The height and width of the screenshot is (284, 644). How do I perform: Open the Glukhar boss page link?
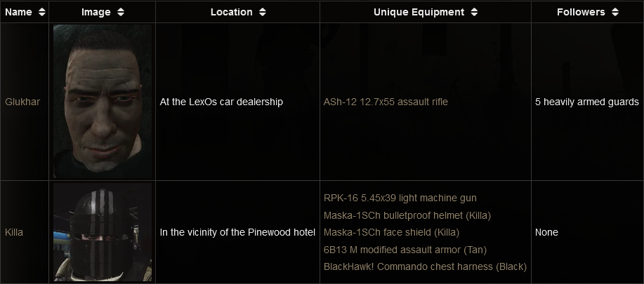click(22, 102)
